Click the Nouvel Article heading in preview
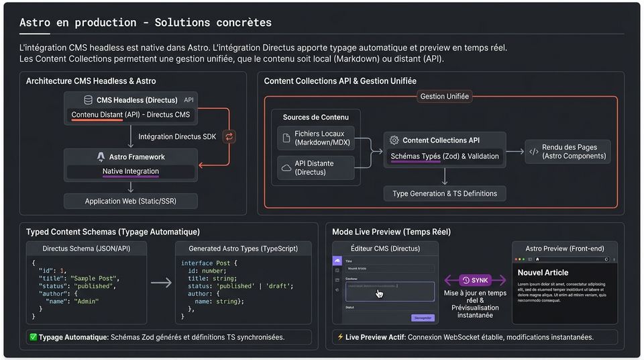This screenshot has width=644, height=360. [x=543, y=273]
